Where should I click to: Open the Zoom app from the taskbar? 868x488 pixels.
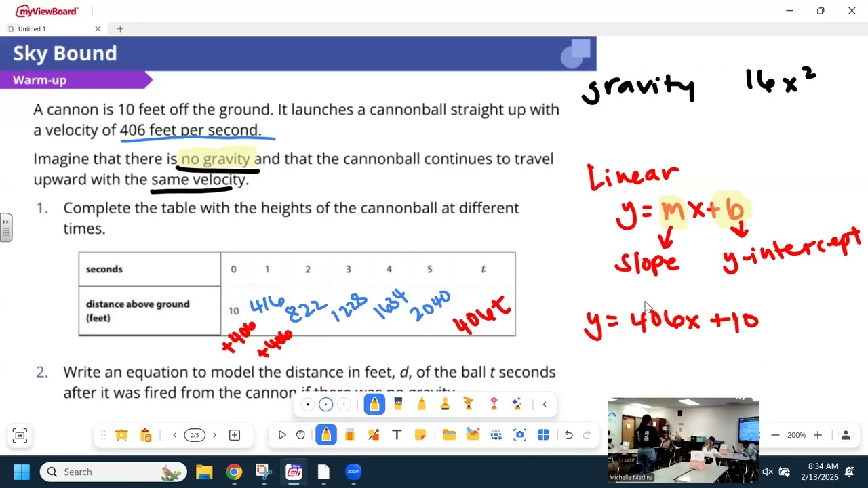pos(353,472)
